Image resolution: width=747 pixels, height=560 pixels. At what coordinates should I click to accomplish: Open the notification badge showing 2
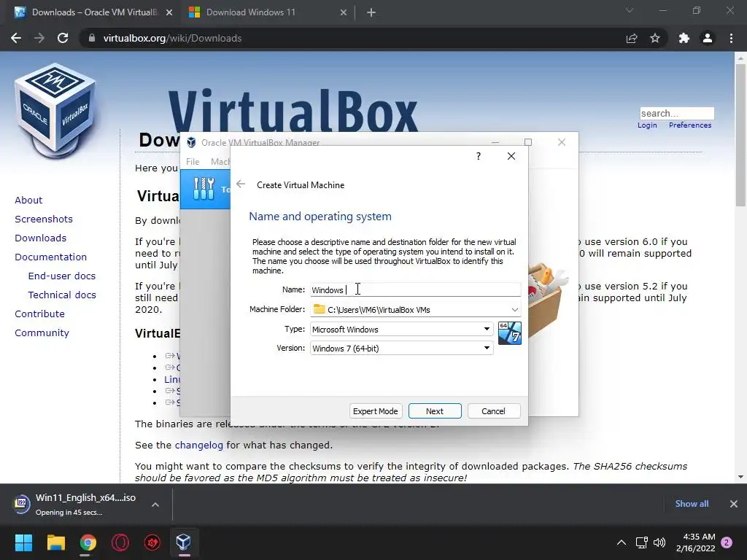(x=727, y=542)
